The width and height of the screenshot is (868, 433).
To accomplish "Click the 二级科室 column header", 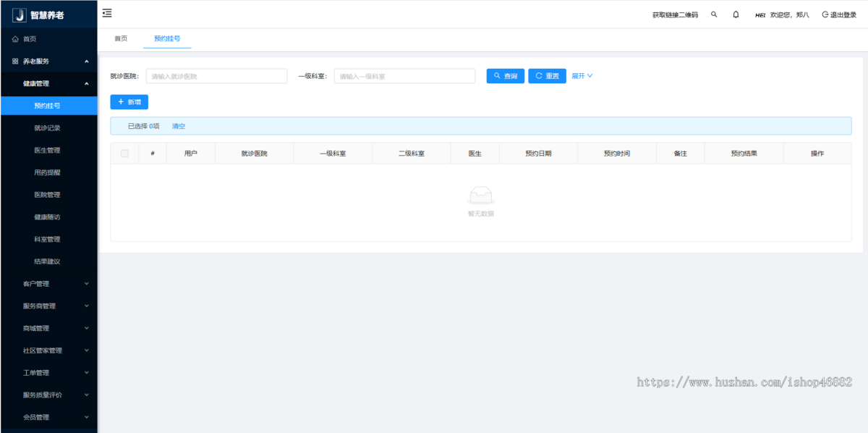I will [411, 154].
